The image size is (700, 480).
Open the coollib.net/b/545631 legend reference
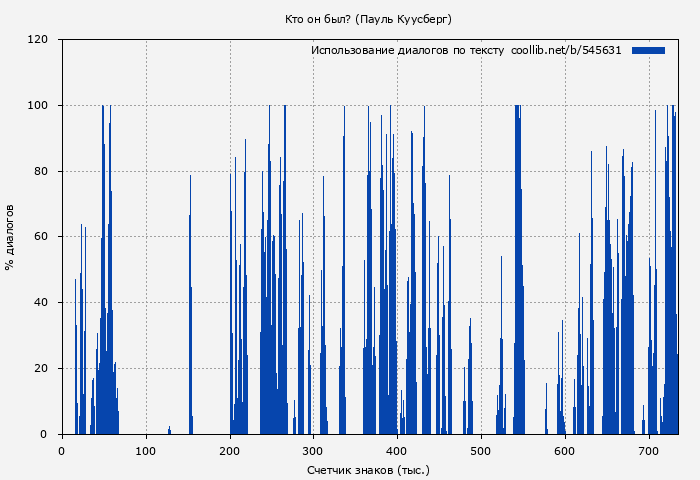click(x=566, y=50)
